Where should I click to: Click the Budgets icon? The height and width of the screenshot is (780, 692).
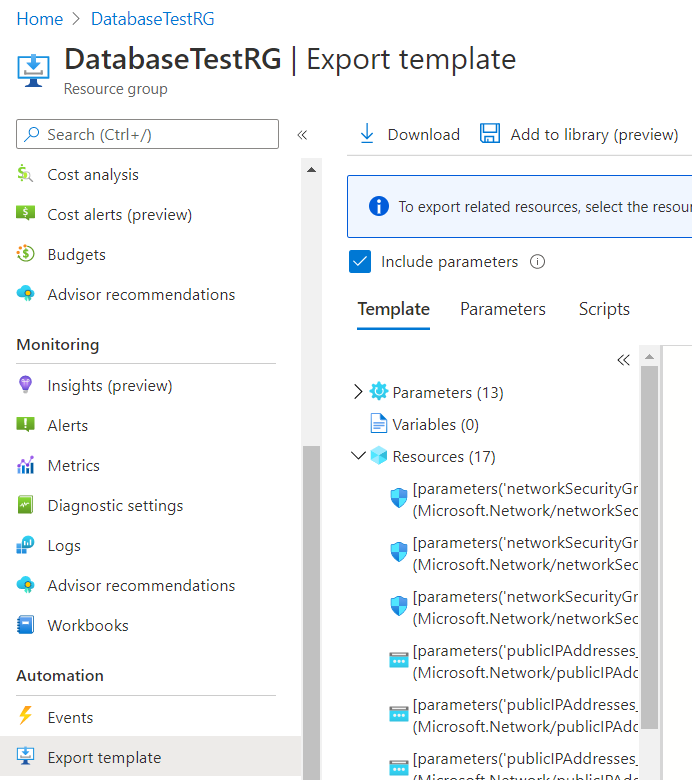point(25,254)
